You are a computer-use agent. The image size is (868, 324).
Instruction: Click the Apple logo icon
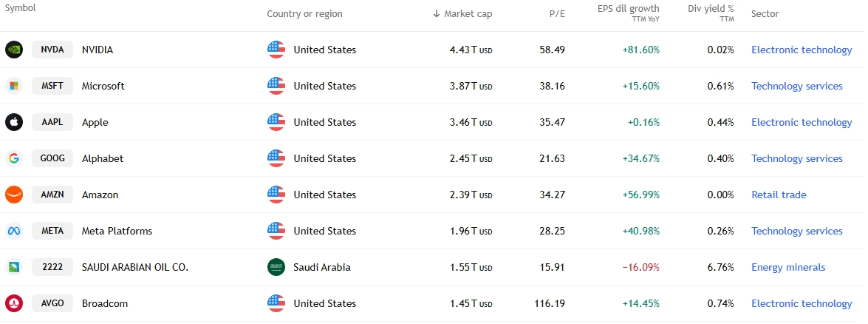click(14, 122)
